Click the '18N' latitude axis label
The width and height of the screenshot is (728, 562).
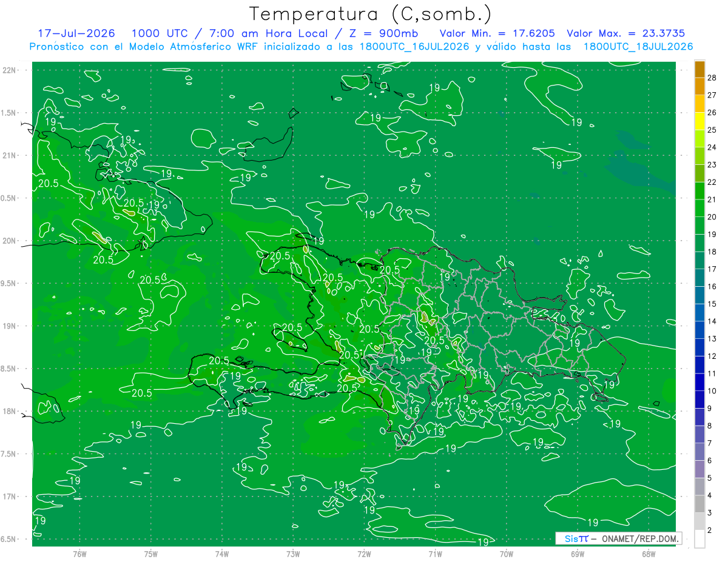click(10, 411)
